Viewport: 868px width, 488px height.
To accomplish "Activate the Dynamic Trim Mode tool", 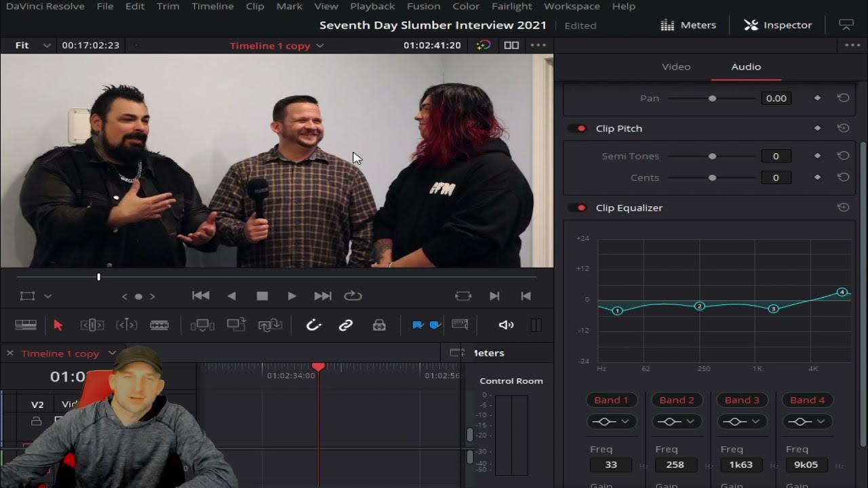I will (x=127, y=325).
